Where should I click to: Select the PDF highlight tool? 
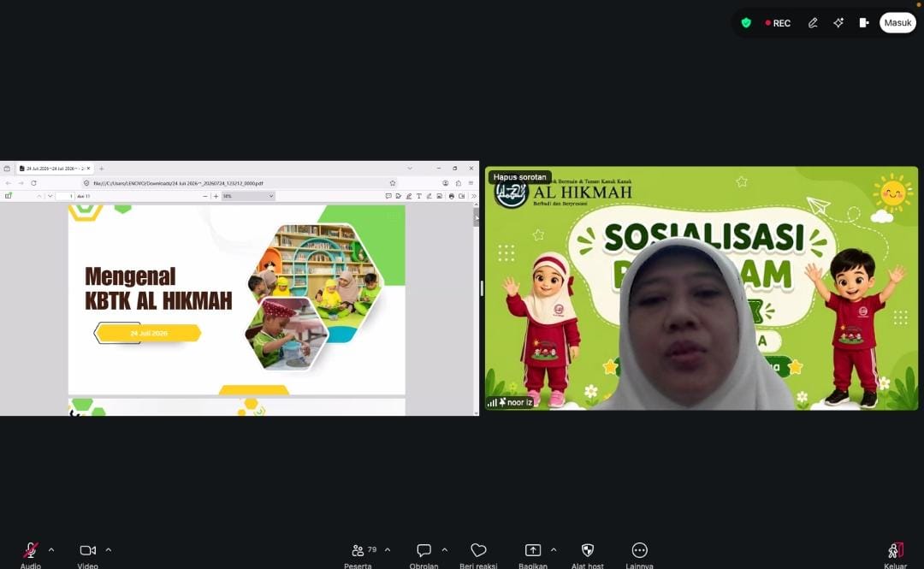[408, 196]
